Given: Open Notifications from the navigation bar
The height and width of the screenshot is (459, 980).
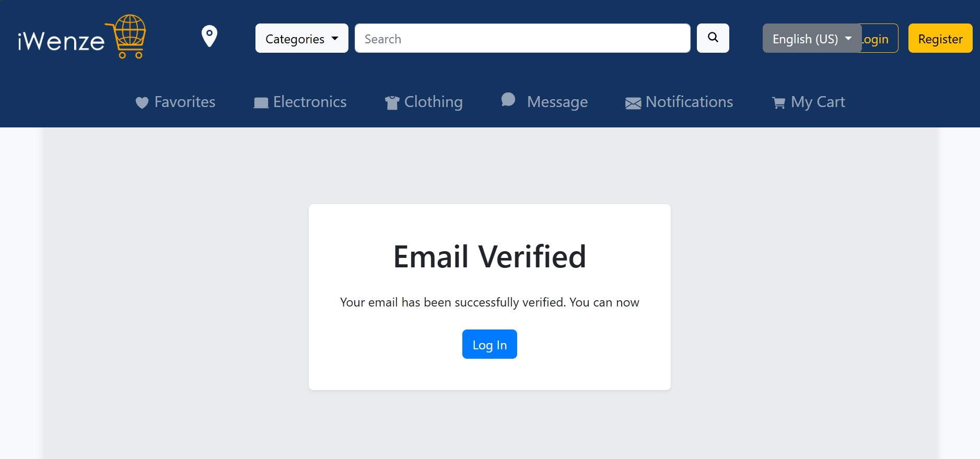Looking at the screenshot, I should pyautogui.click(x=679, y=102).
